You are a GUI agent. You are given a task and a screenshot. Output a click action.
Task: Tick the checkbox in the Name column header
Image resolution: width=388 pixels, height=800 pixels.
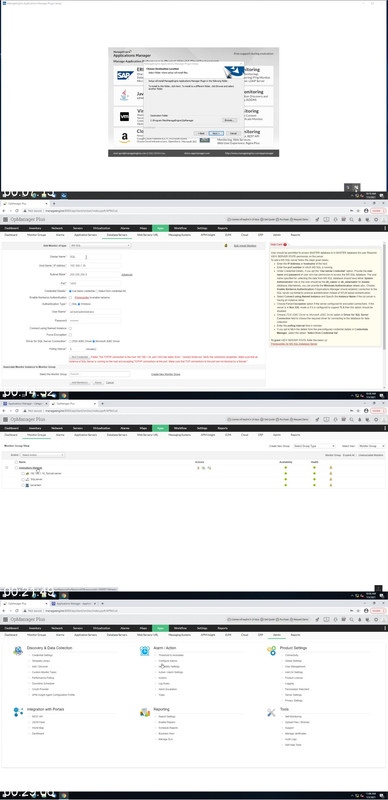click(x=16, y=462)
